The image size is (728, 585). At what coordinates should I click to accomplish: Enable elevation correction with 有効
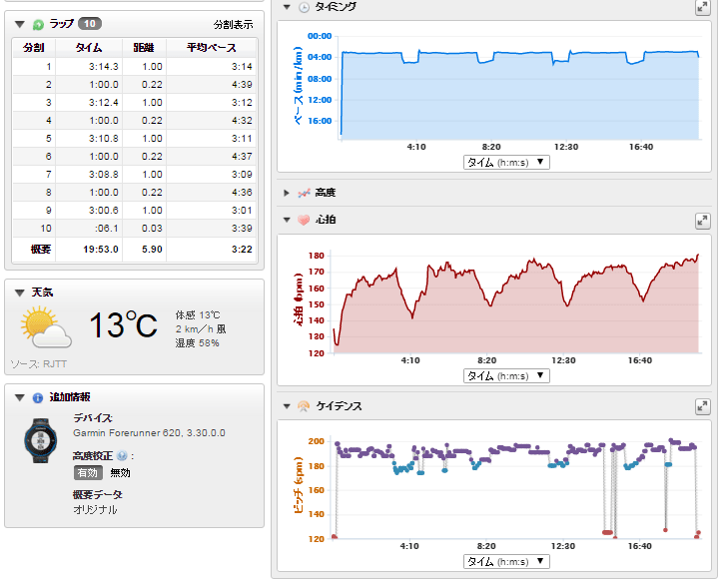[x=88, y=472]
